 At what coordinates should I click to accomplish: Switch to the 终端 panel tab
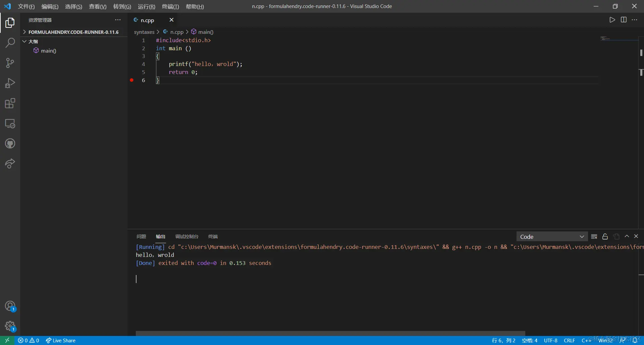(213, 236)
